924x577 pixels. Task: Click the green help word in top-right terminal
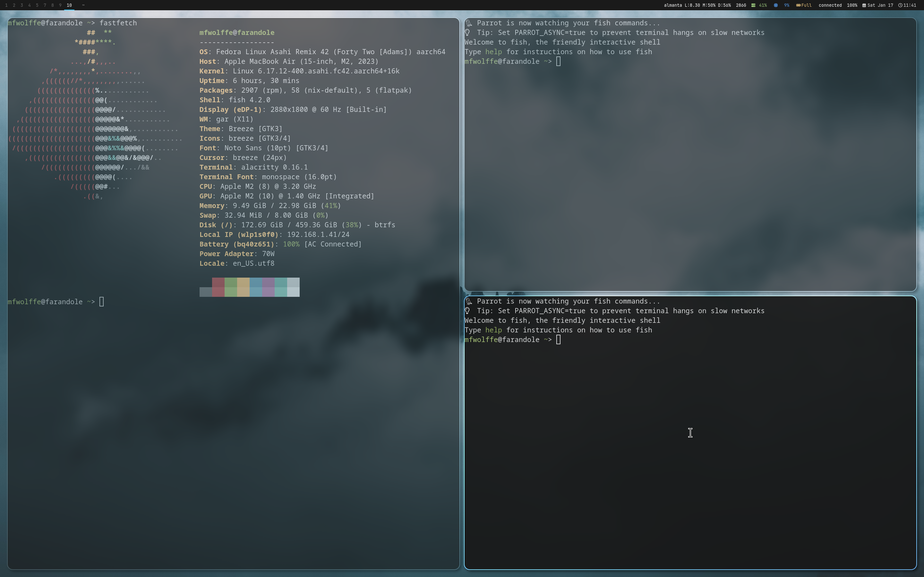pos(493,52)
